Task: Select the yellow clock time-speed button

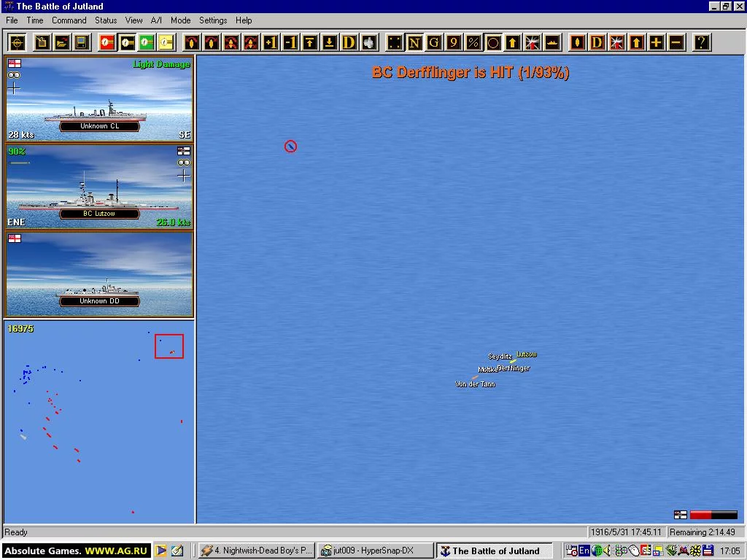Action: (x=166, y=43)
